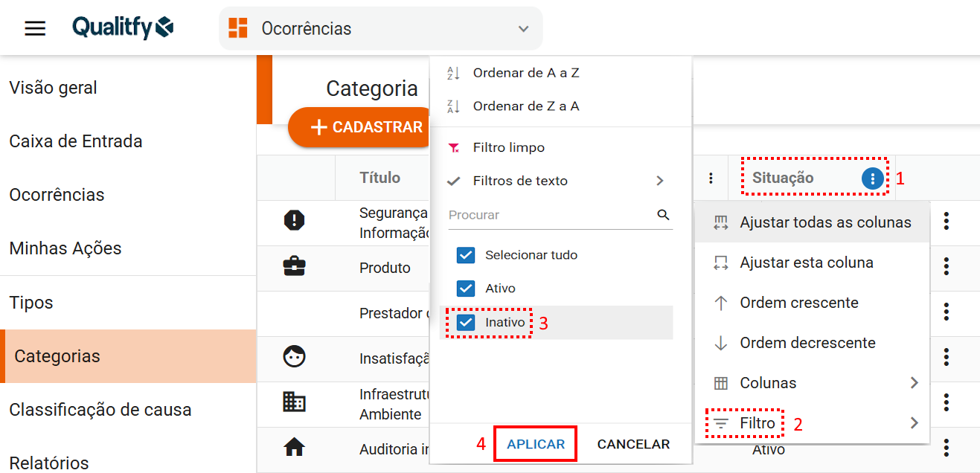Click the exclamation icon for Segurança row
Viewport: 980px width, 473px height.
pyautogui.click(x=295, y=220)
